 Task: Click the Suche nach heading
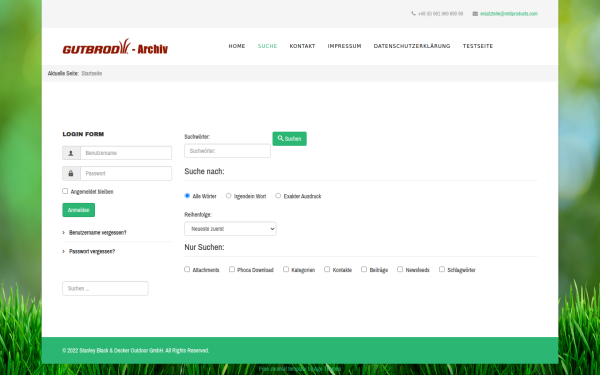pyautogui.click(x=204, y=171)
